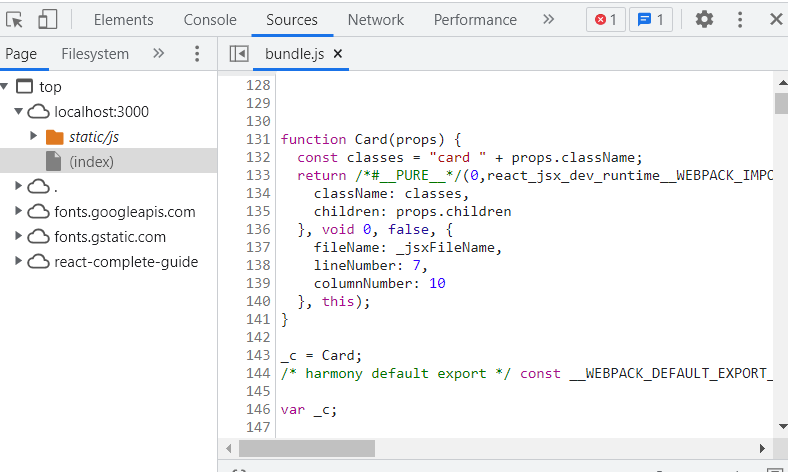This screenshot has height=472, width=788.
Task: Collapse the top frame tree node
Action: click(5, 86)
